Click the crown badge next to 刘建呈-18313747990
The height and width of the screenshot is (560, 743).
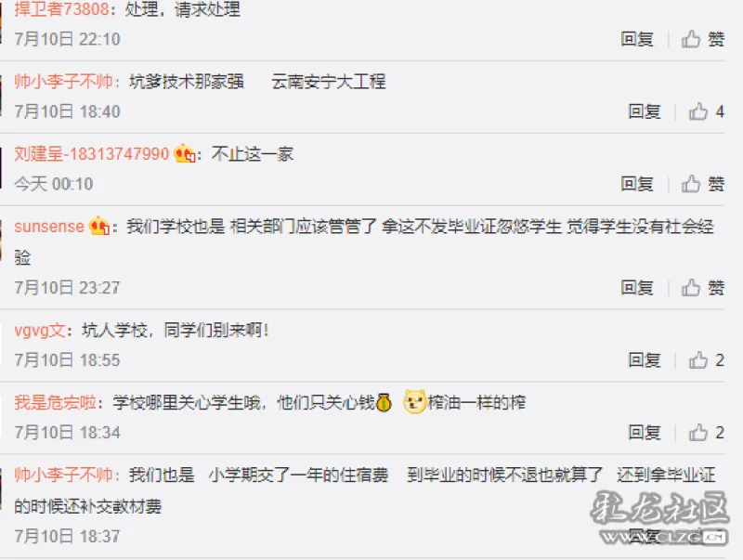pyautogui.click(x=184, y=153)
